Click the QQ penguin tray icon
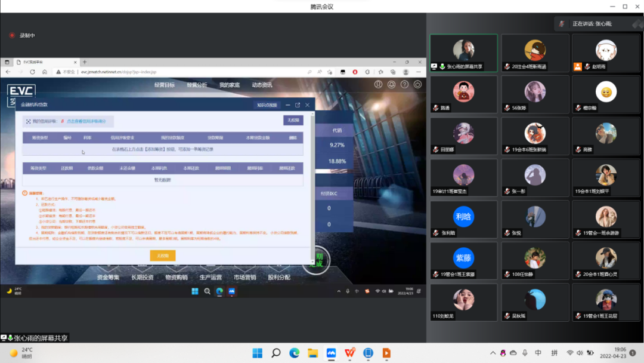 pyautogui.click(x=503, y=353)
